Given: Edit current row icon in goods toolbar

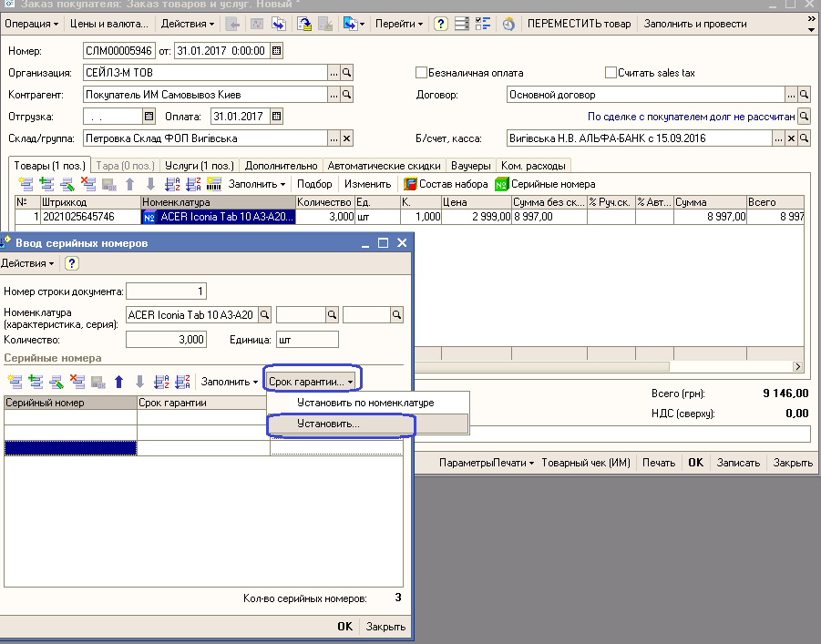Looking at the screenshot, I should (x=67, y=184).
